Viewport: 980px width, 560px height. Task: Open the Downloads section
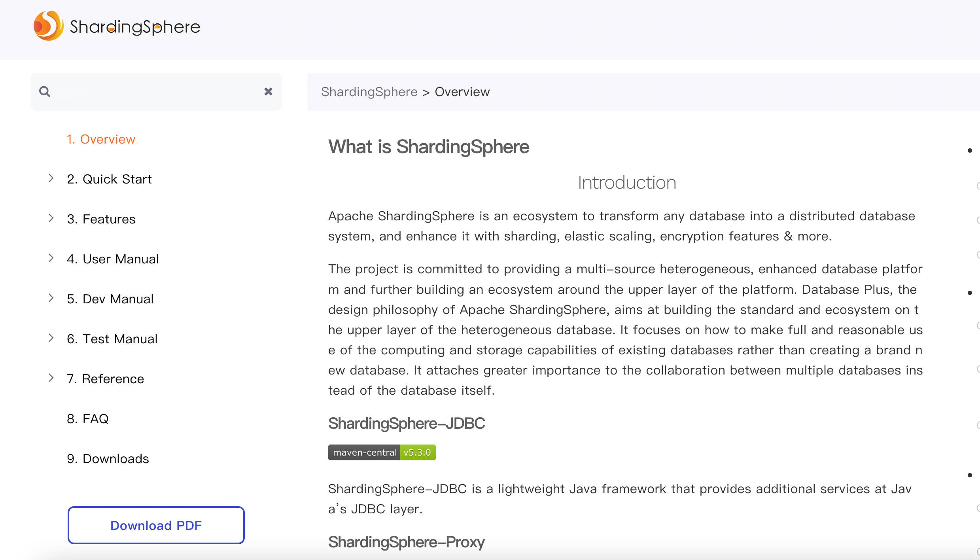tap(108, 459)
